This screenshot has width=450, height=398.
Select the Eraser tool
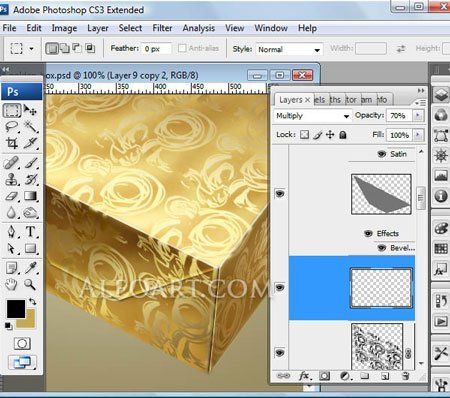pyautogui.click(x=12, y=196)
